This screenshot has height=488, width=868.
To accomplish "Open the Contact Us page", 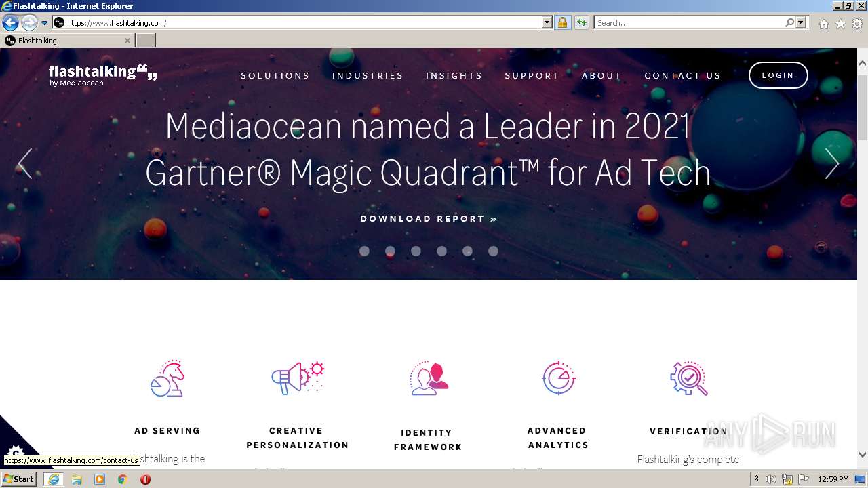I will click(683, 76).
